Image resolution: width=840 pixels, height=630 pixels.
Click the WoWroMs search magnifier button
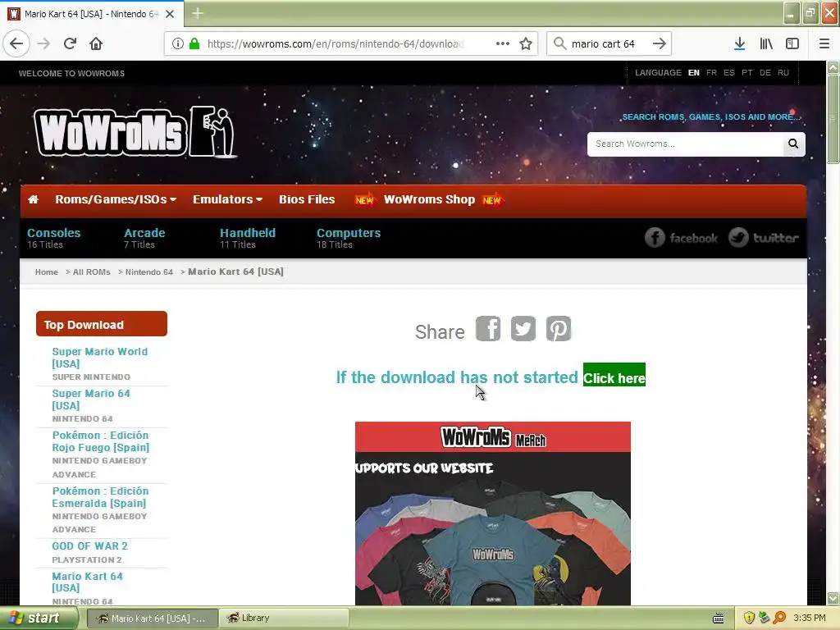tap(793, 144)
